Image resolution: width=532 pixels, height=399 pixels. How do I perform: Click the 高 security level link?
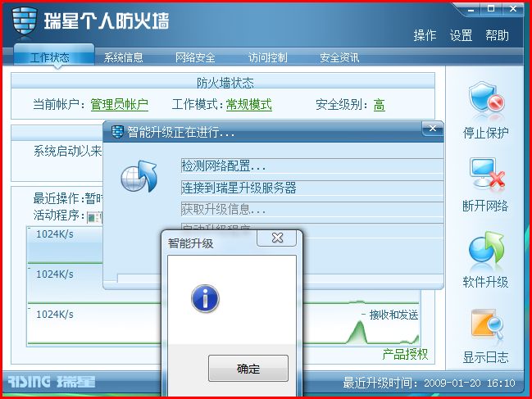click(x=379, y=105)
